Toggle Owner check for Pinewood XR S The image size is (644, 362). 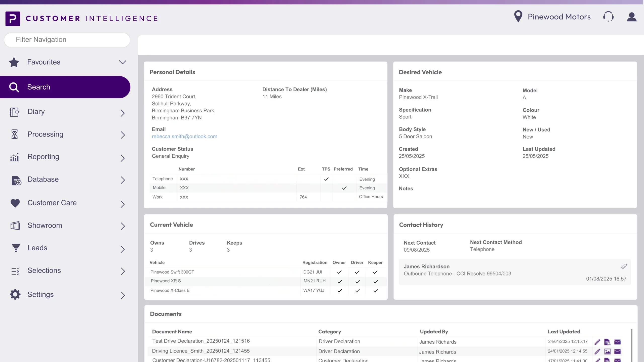(340, 282)
